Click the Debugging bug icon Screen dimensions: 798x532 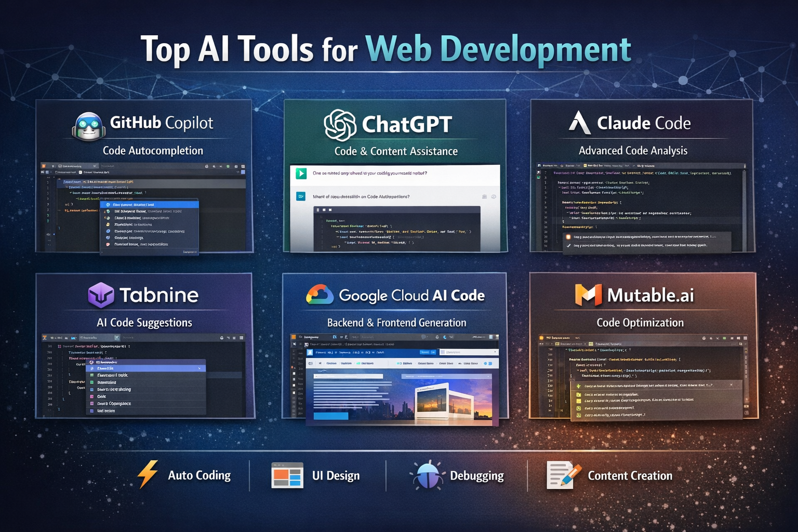[x=427, y=475]
